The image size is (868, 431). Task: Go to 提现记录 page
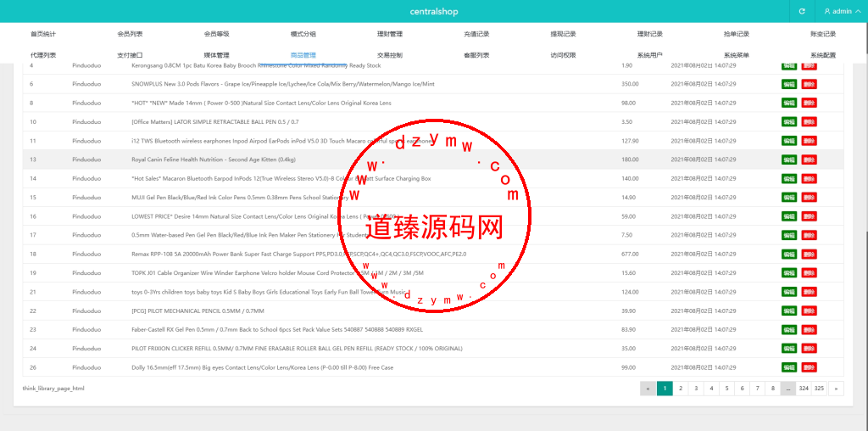[563, 34]
